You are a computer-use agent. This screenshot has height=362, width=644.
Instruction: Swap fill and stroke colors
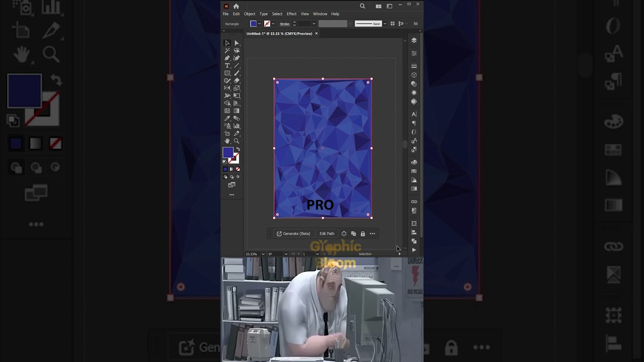237,149
